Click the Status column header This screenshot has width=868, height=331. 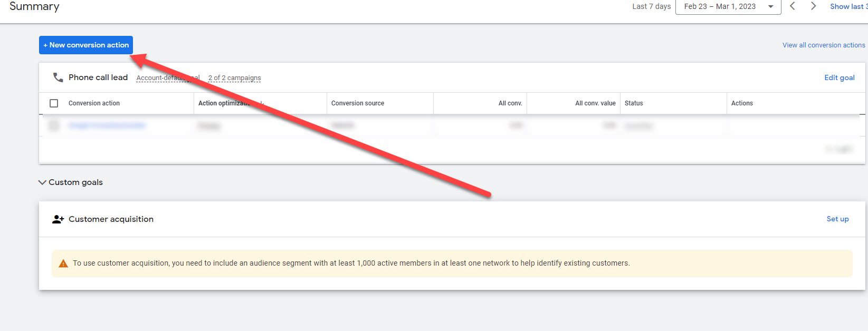click(634, 103)
